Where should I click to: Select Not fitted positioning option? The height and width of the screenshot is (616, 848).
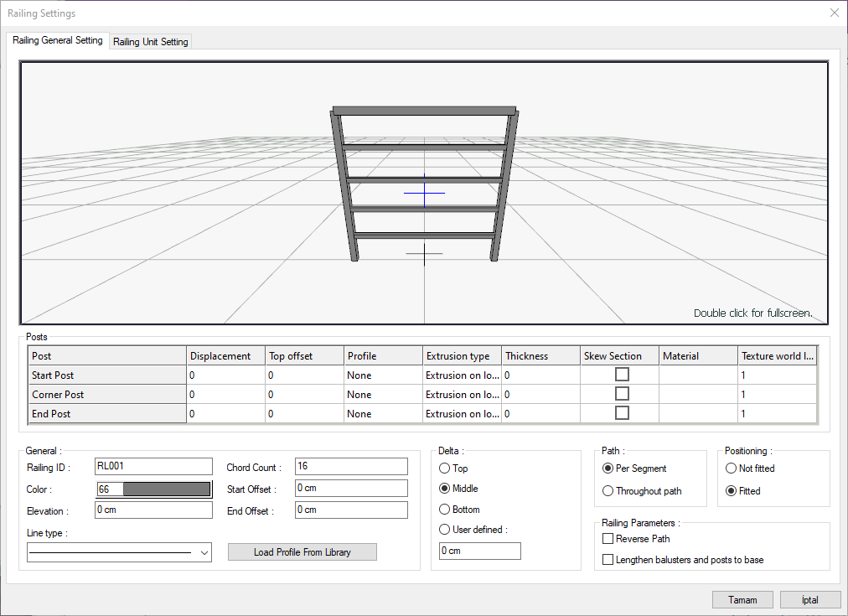pyautogui.click(x=732, y=468)
